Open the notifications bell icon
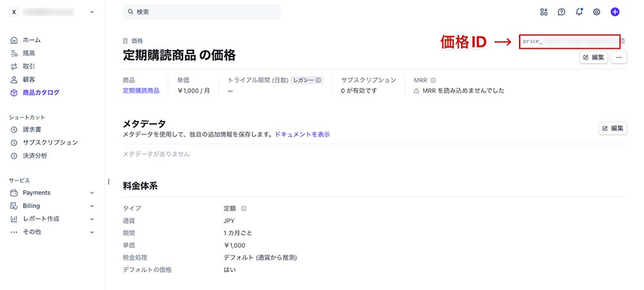 [579, 12]
